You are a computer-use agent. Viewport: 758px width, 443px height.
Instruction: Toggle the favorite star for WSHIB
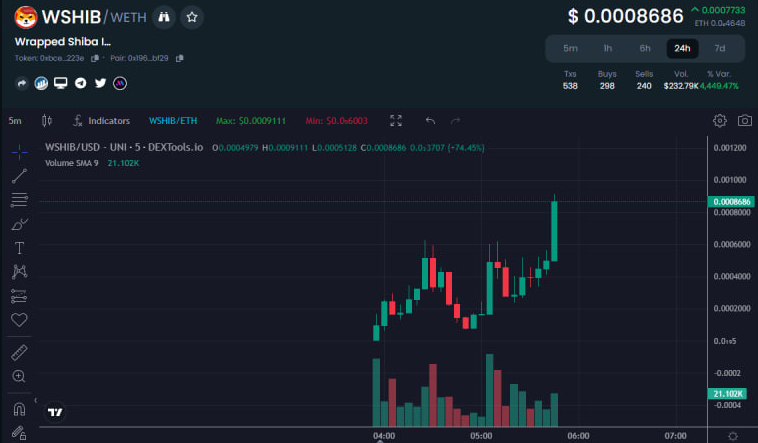192,17
